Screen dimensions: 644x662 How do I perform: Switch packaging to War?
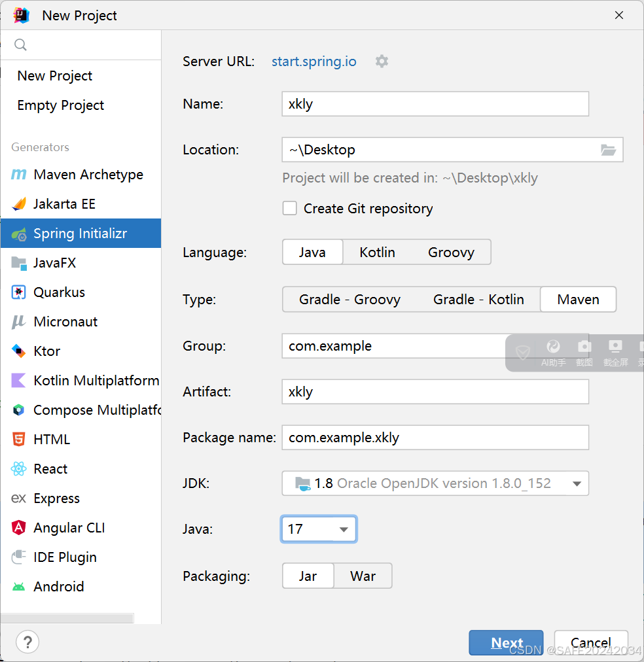[363, 576]
